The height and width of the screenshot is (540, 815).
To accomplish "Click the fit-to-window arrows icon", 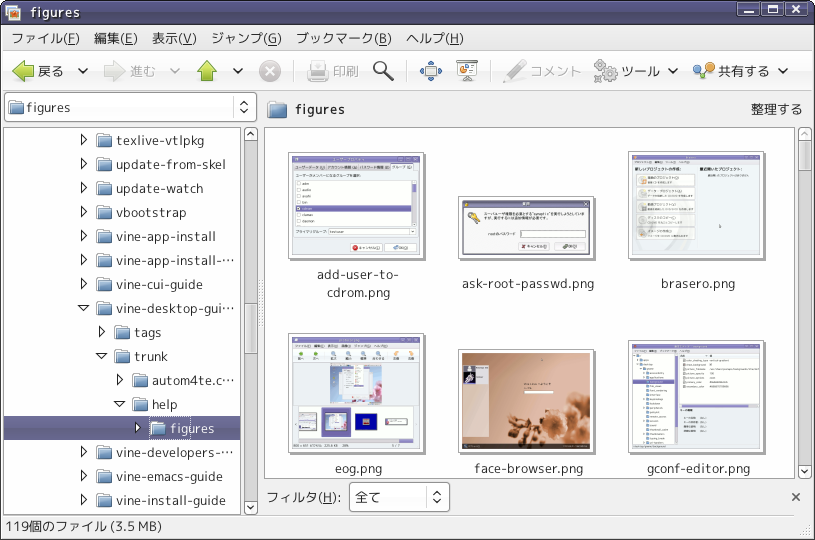I will pos(431,71).
